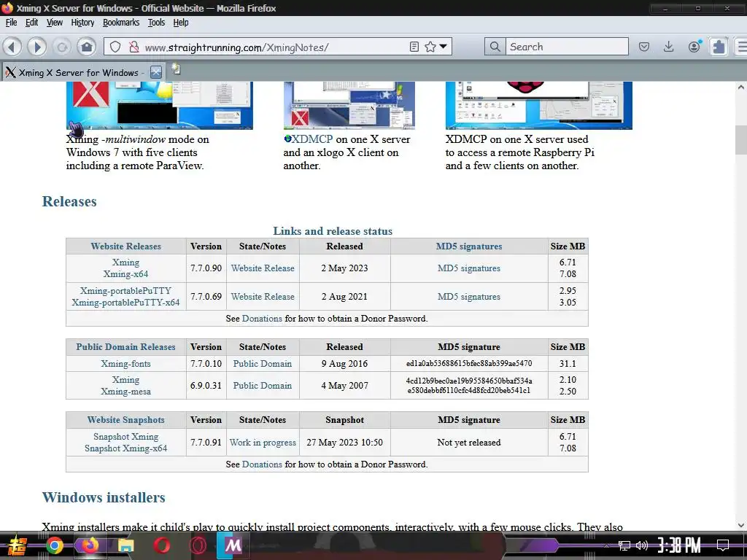
Task: Open Website Release note for version 7.7.0.69
Action: pyautogui.click(x=263, y=297)
